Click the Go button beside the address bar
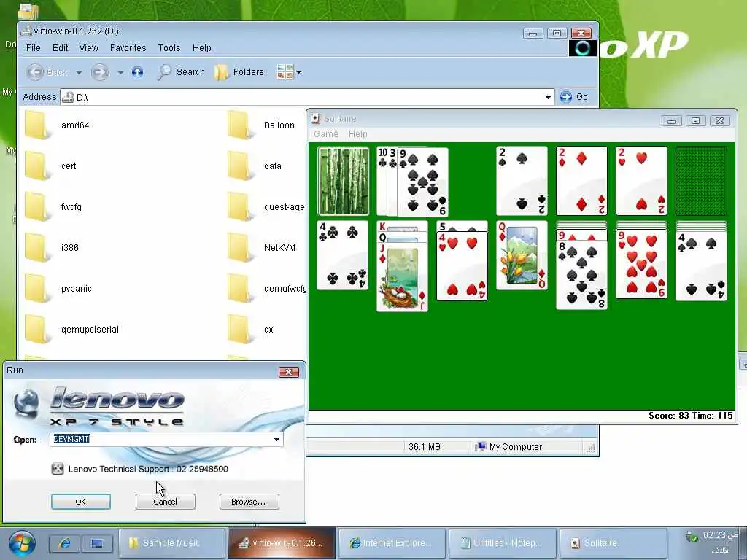The image size is (747, 560). tap(573, 97)
